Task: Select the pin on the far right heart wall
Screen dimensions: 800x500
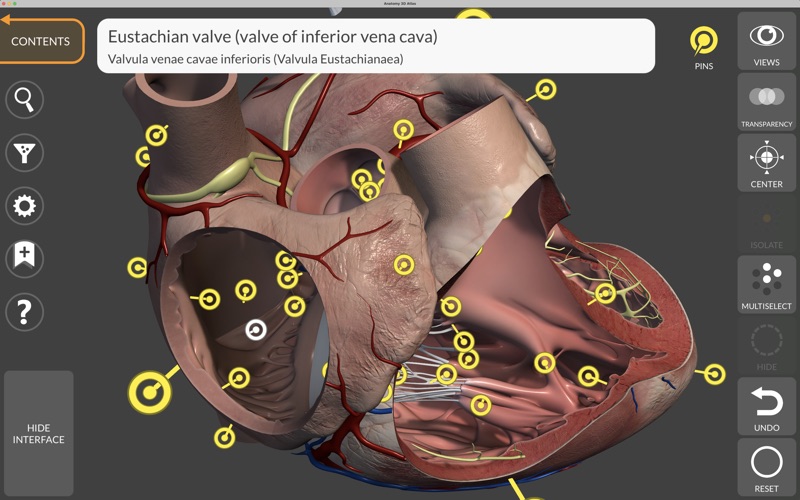Action: [x=714, y=374]
